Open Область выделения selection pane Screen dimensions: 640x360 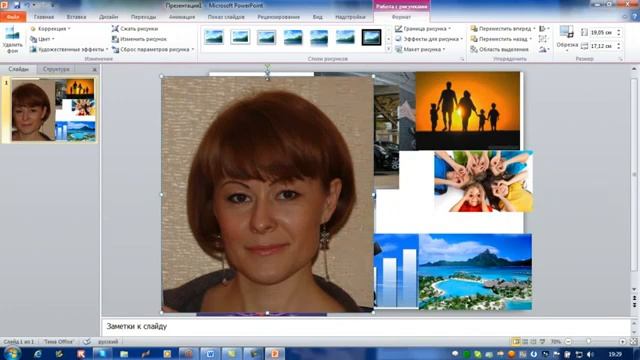500,49
